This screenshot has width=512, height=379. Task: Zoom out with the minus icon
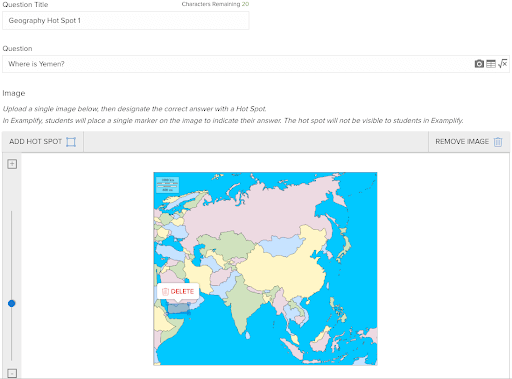(x=12, y=373)
